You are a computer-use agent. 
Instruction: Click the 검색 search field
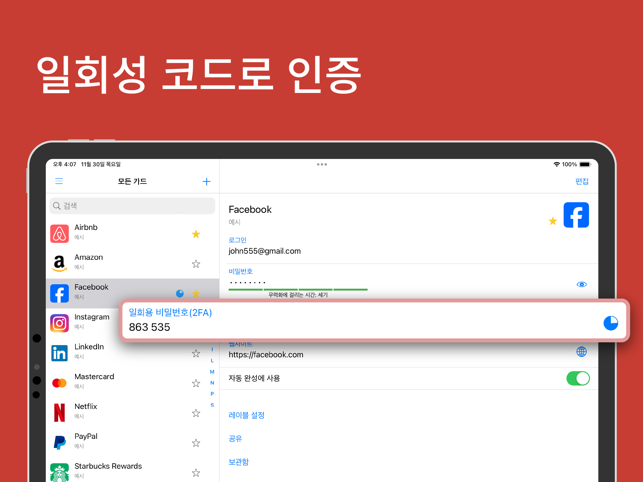coord(132,206)
